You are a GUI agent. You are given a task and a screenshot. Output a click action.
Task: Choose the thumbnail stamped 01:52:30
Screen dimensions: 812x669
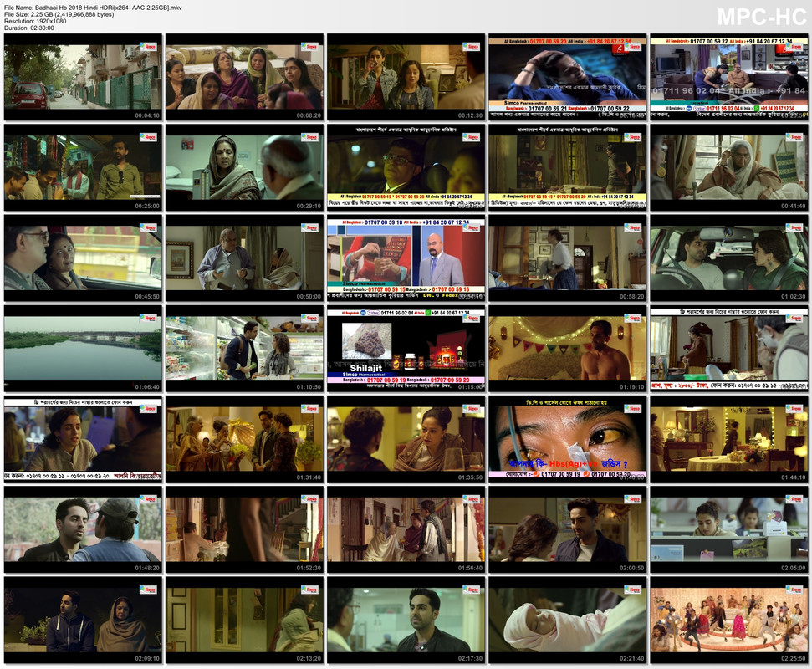[x=244, y=529]
